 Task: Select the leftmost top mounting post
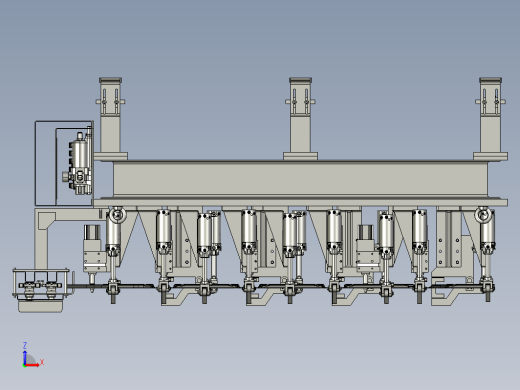[110, 119]
